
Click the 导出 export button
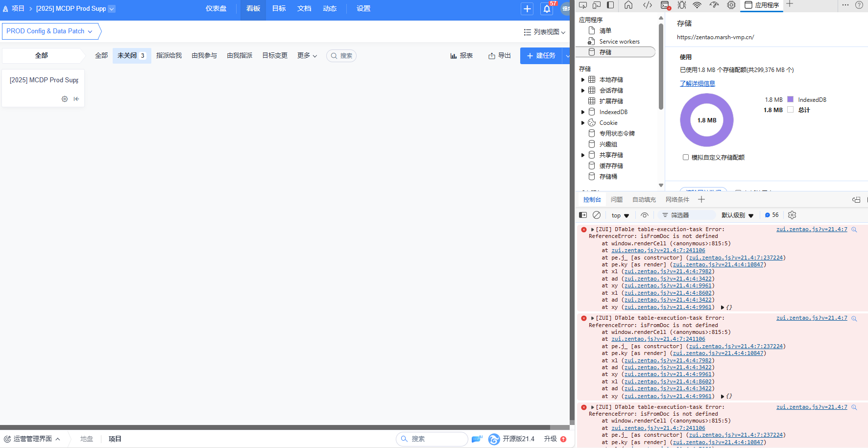click(x=500, y=55)
